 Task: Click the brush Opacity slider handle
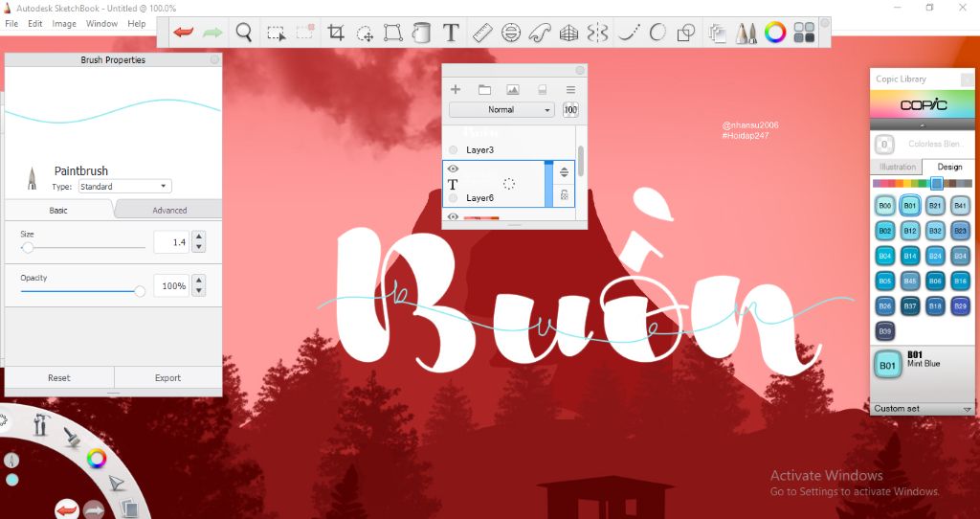[x=140, y=291]
